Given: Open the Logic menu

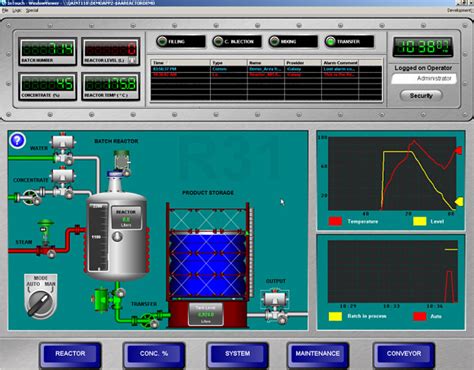Looking at the screenshot, I should [x=17, y=11].
